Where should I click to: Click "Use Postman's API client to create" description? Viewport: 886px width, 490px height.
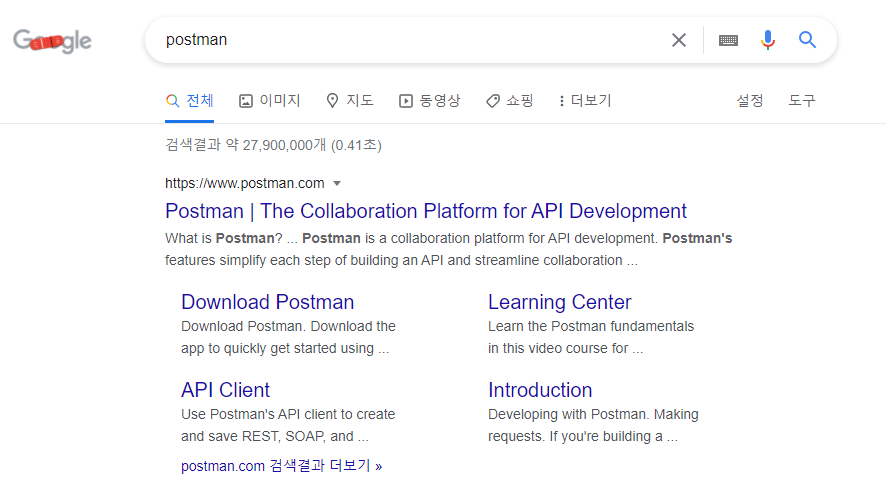coord(288,414)
